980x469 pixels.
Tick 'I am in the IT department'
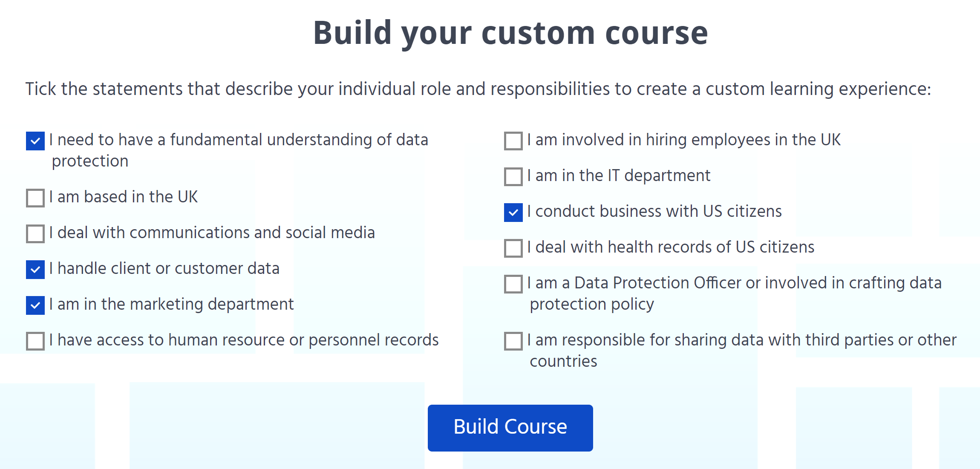(x=513, y=177)
